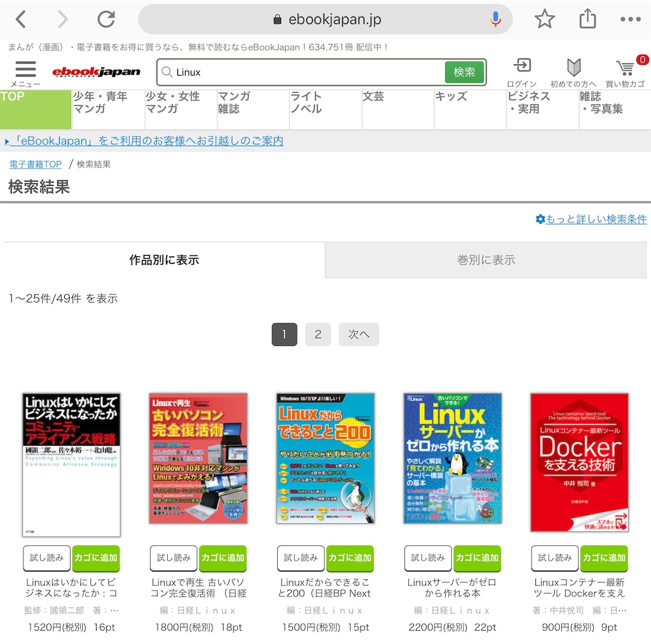Click pagination page 1 button
The width and height of the screenshot is (651, 644).
[x=284, y=334]
